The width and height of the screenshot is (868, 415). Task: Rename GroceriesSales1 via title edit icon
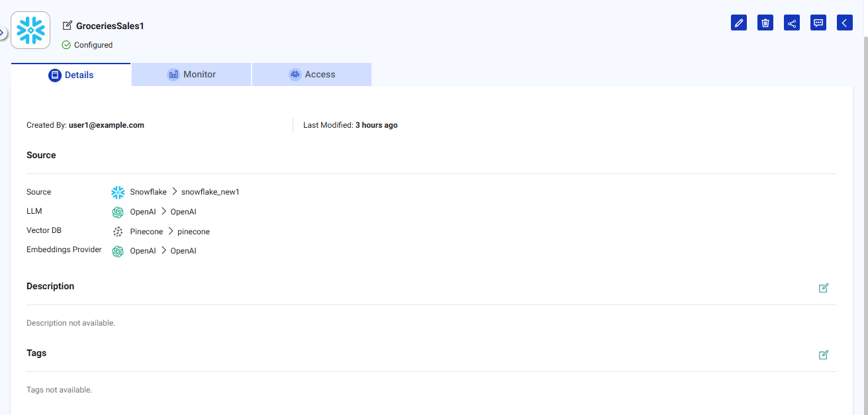pyautogui.click(x=67, y=26)
